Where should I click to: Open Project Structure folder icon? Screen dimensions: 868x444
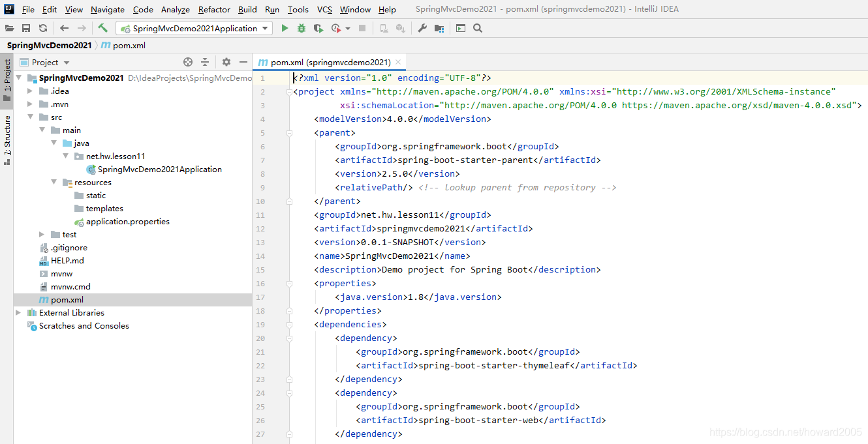(439, 28)
